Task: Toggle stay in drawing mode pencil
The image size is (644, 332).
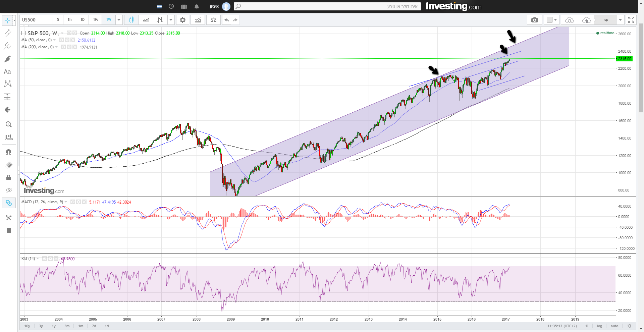Action: (x=9, y=165)
